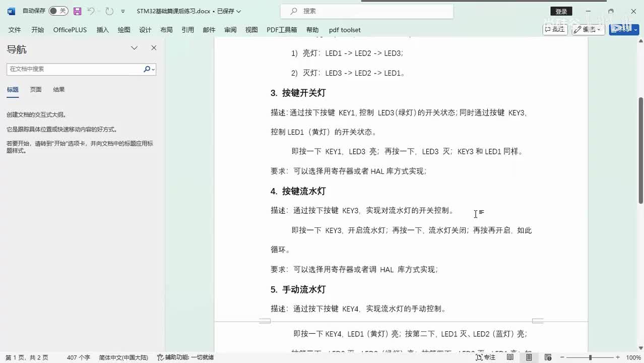Click the heading 5. 手动流水灯
This screenshot has width=644, height=363.
click(298, 289)
